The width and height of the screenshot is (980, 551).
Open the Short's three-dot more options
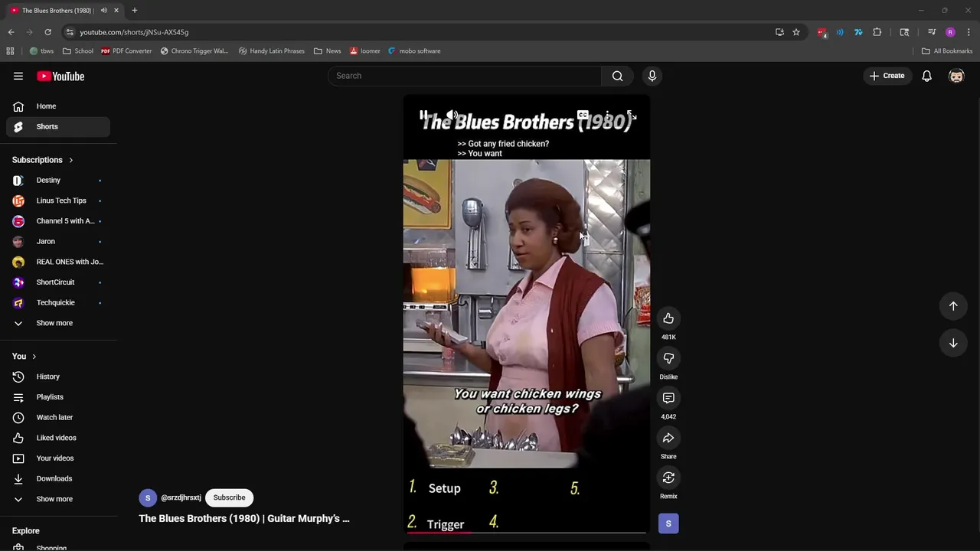[x=607, y=116]
